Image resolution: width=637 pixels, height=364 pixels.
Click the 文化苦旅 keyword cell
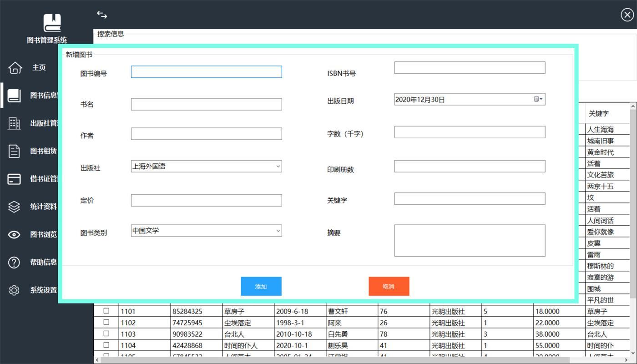pyautogui.click(x=607, y=175)
